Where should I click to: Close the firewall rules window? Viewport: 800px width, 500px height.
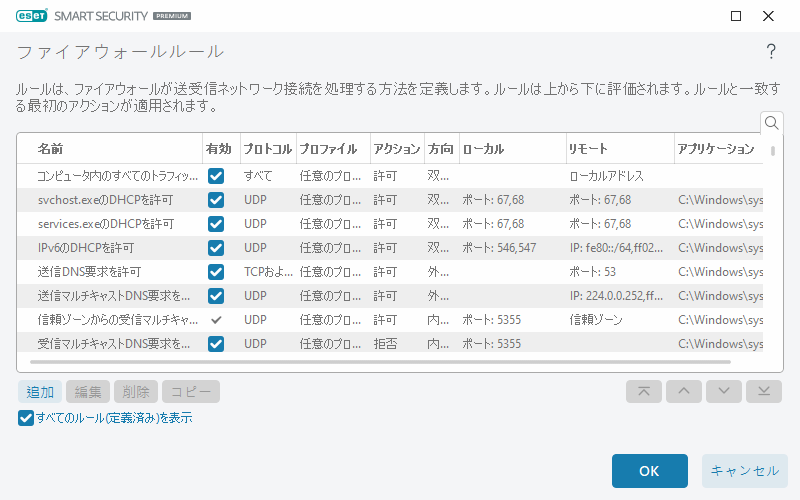pos(768,16)
